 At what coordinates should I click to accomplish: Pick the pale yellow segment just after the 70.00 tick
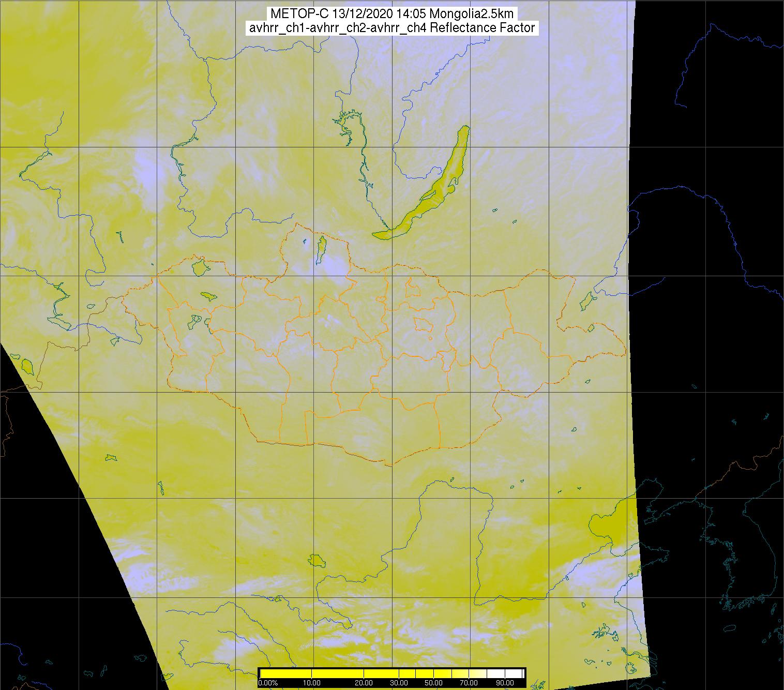click(477, 673)
